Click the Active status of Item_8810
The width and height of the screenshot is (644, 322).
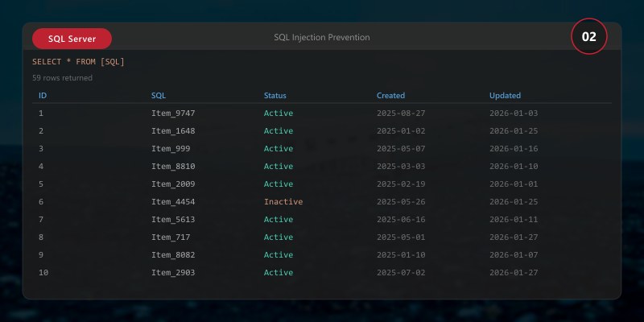[279, 166]
